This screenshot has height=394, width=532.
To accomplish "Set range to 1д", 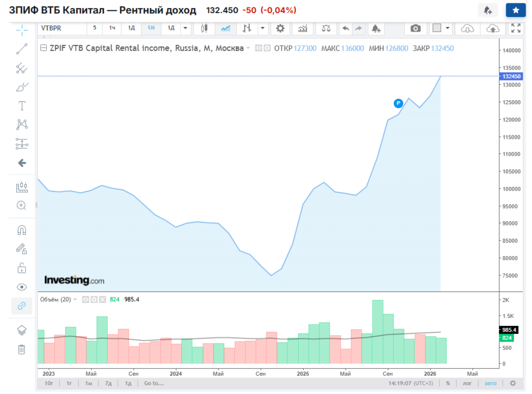I will point(128,384).
